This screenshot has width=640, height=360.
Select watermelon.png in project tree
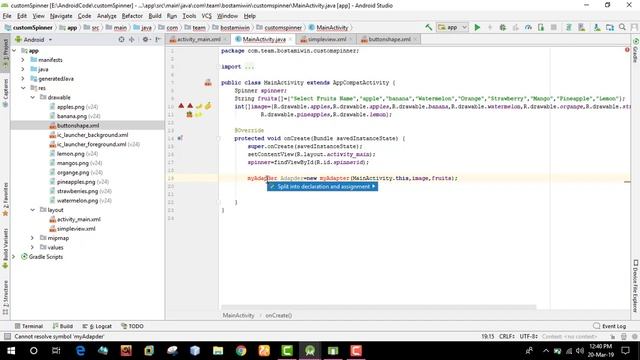(78, 200)
